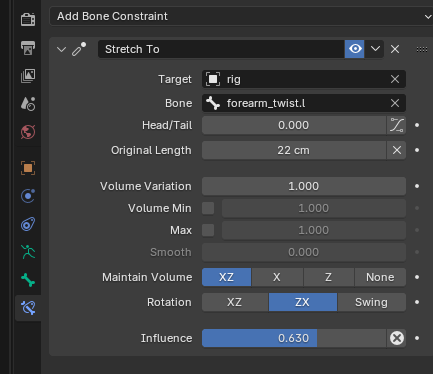This screenshot has width=433, height=374.
Task: Toggle the Stretch To constraint visibility eye
Action: click(x=355, y=49)
